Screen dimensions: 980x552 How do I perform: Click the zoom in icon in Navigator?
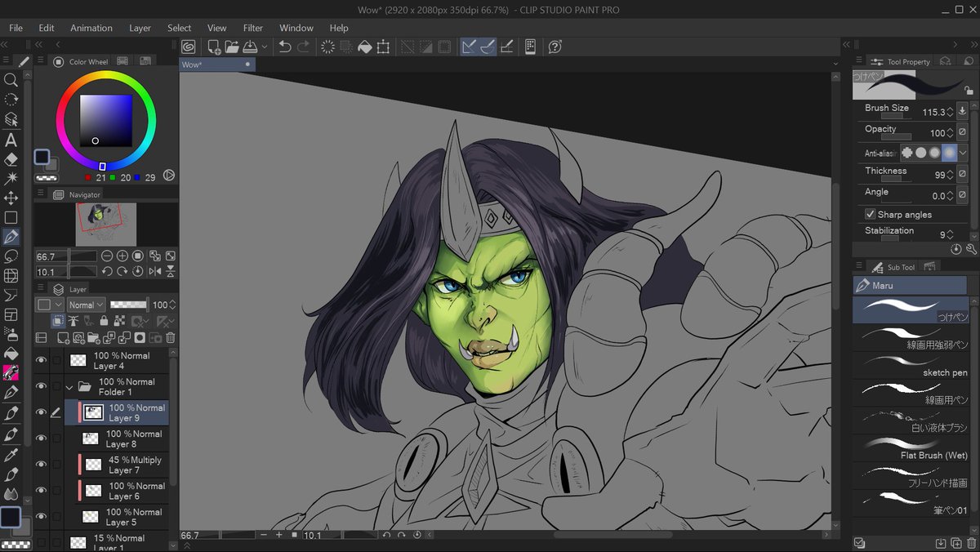(x=122, y=256)
